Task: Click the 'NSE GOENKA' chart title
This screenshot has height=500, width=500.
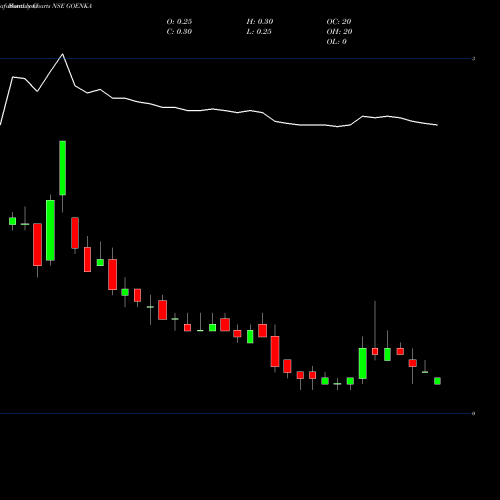Action: click(72, 6)
